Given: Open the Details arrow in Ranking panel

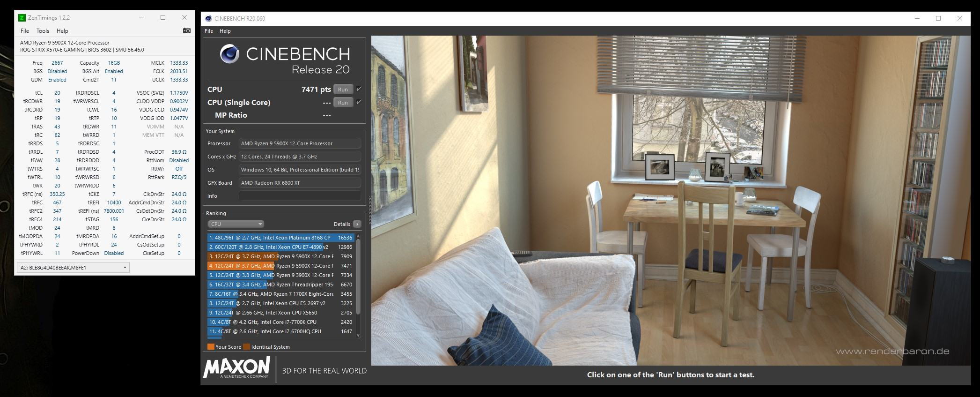Looking at the screenshot, I should point(357,224).
